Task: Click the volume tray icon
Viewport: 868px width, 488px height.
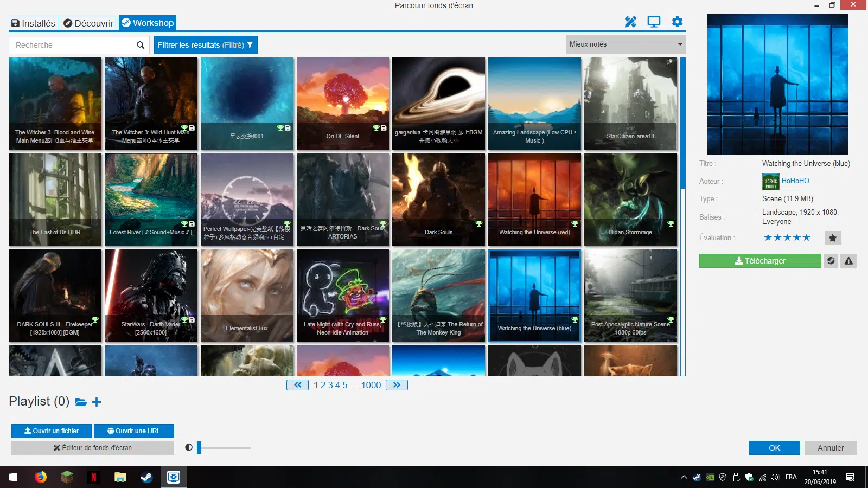Action: (x=775, y=478)
